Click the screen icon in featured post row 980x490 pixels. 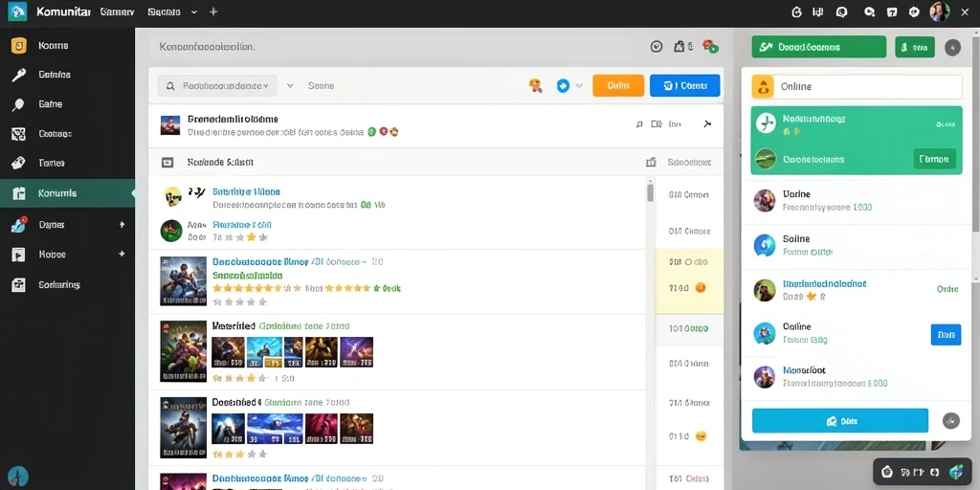click(x=657, y=124)
